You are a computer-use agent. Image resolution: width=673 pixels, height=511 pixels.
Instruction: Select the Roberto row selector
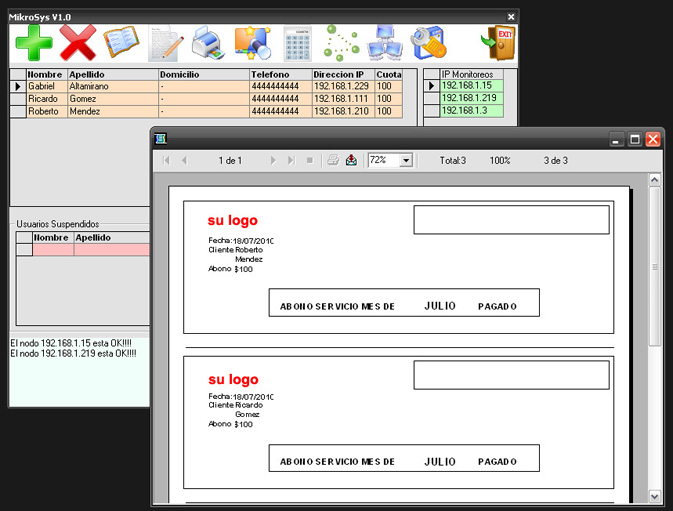(18, 112)
